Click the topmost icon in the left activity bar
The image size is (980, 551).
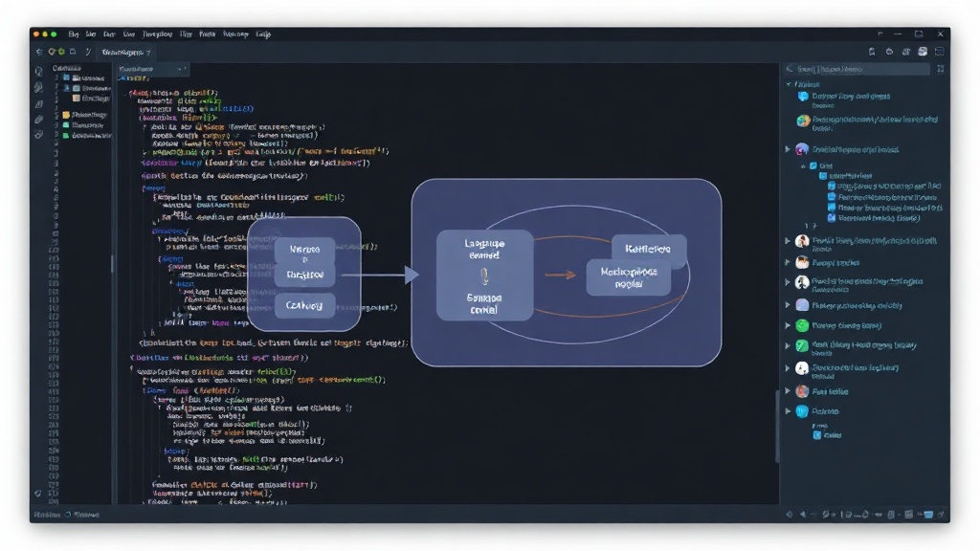(38, 71)
